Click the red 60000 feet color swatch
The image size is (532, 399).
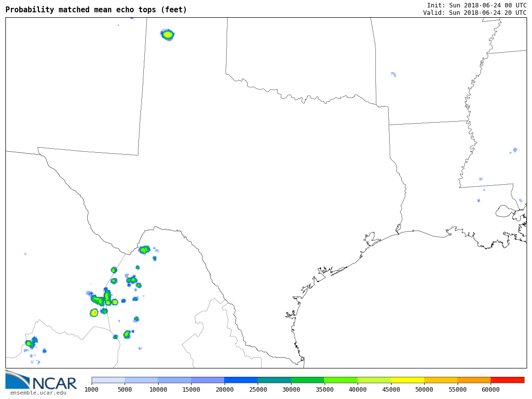click(507, 380)
